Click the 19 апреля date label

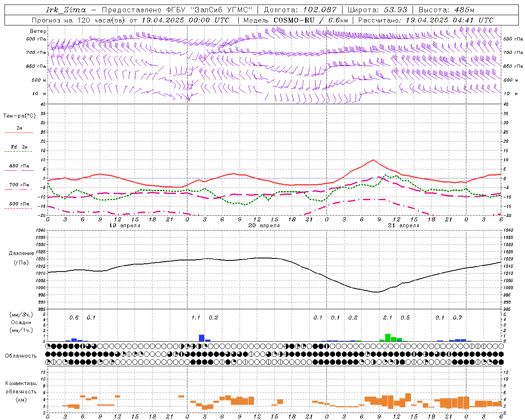coord(125,226)
